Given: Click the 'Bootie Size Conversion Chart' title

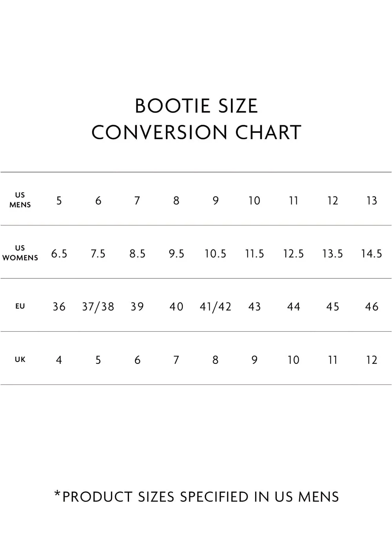Looking at the screenshot, I should 196,119.
